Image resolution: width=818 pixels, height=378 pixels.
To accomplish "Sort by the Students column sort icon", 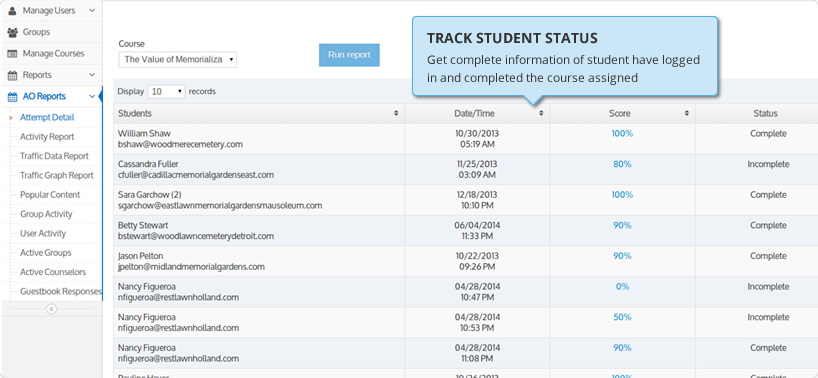I will tap(396, 113).
